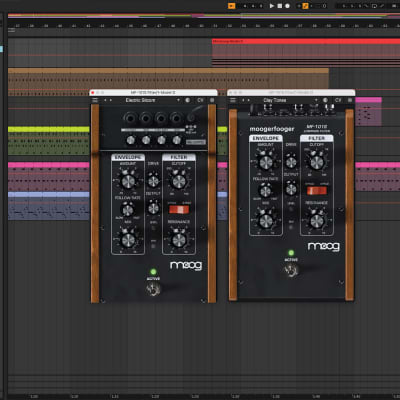Open settings grid icon in Clay Tones plugin
The width and height of the screenshot is (400, 400).
pyautogui.click(x=350, y=100)
